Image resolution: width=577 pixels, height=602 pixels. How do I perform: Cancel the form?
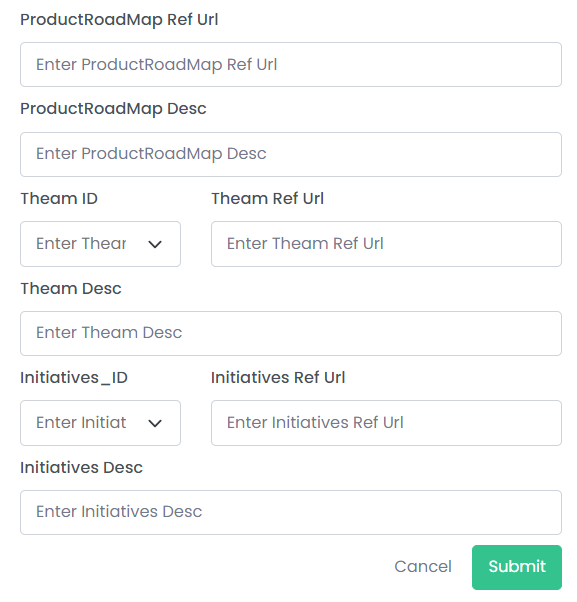click(423, 567)
